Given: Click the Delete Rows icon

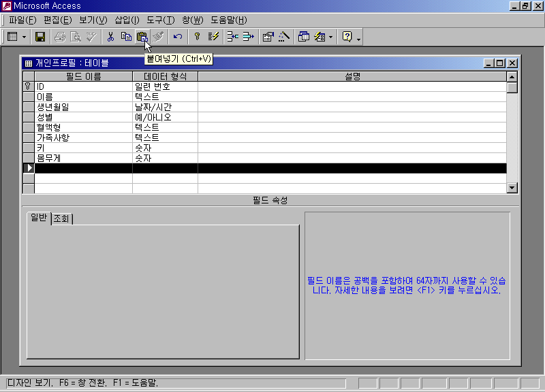Looking at the screenshot, I should pyautogui.click(x=248, y=37).
